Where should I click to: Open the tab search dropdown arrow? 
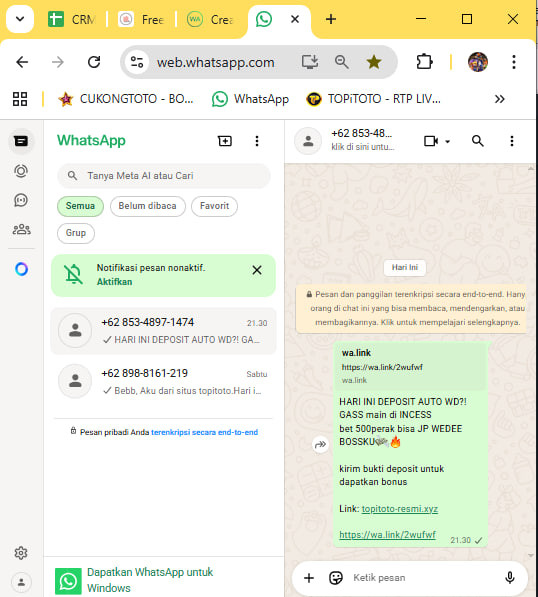(20, 19)
